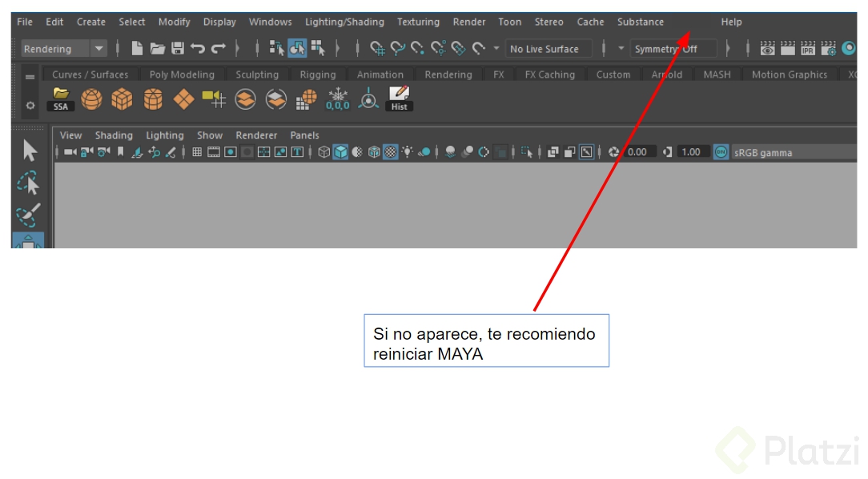Toggle the viewport grid display icon
Screen dimensions: 868x479
197,152
